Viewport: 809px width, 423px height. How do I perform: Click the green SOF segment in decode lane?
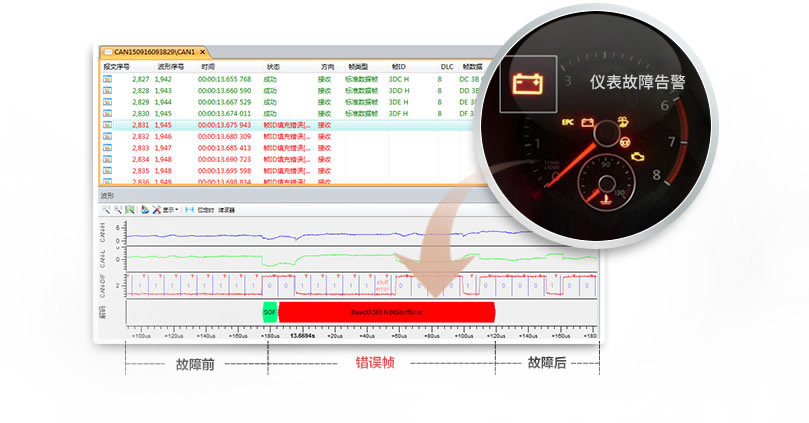[270, 312]
